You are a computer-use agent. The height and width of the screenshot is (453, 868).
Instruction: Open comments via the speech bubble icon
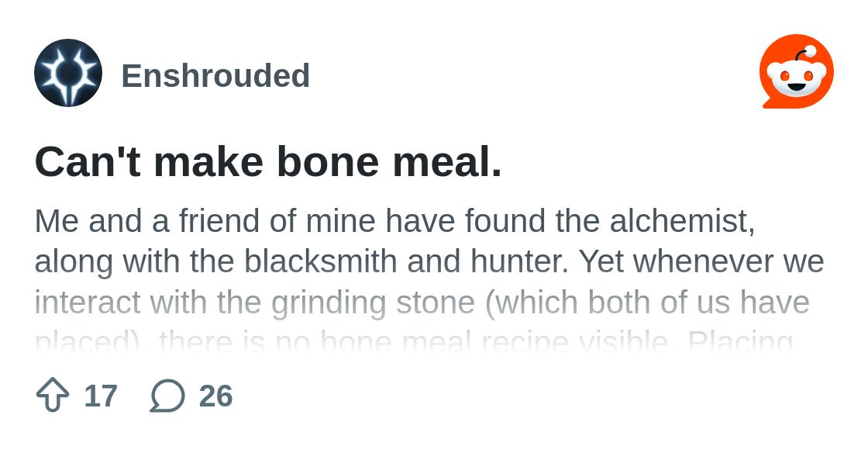click(167, 396)
